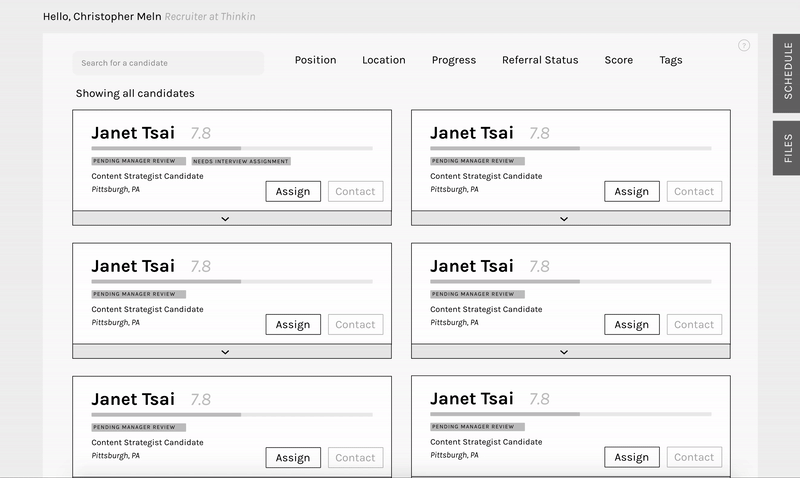Click the Showing all candidates label
Viewport: 800px width, 478px height.
pos(135,93)
